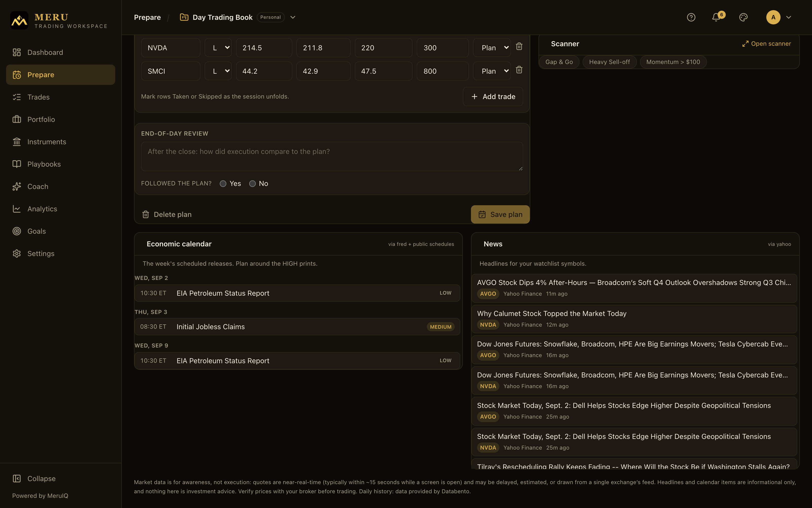The height and width of the screenshot is (508, 812).
Task: Delete the NVDA trade row trash icon
Action: (x=519, y=46)
